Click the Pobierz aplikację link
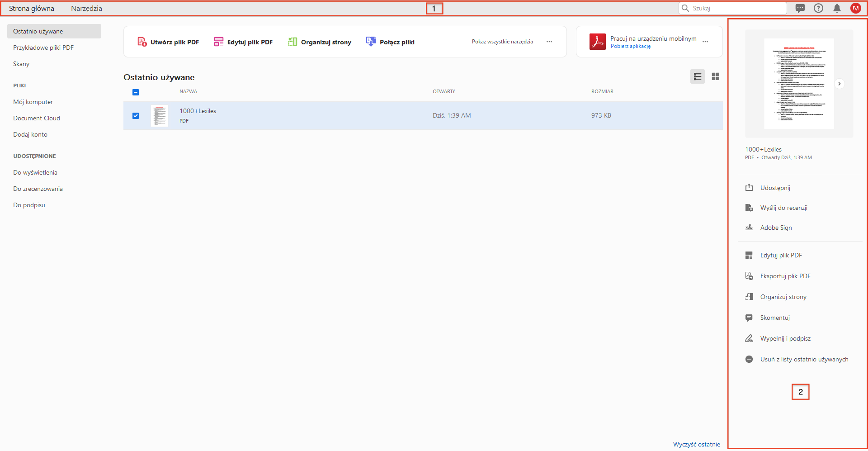This screenshot has height=451, width=868. 631,46
